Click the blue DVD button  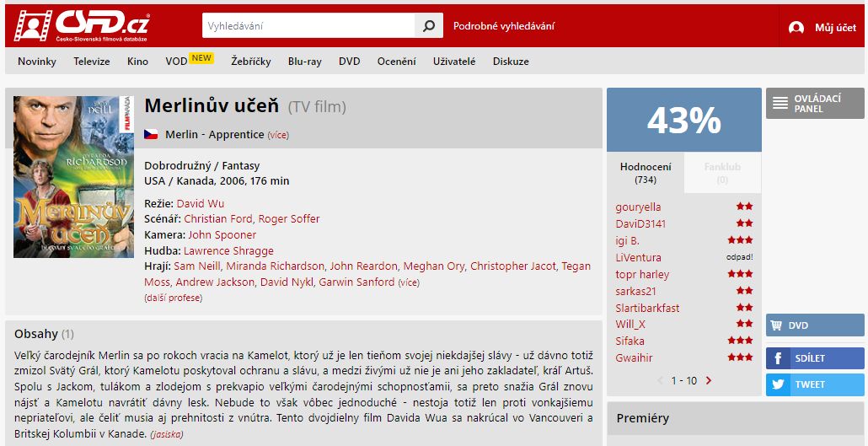tap(815, 325)
